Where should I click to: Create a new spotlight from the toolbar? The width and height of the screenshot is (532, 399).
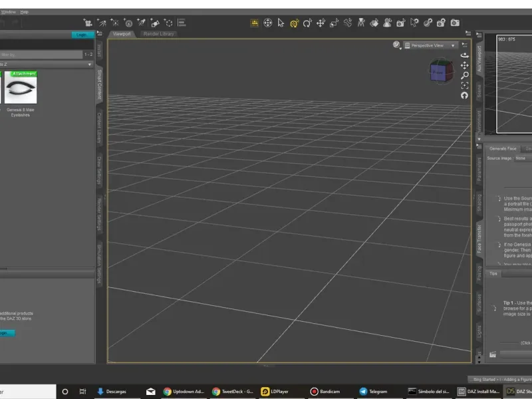point(141,23)
